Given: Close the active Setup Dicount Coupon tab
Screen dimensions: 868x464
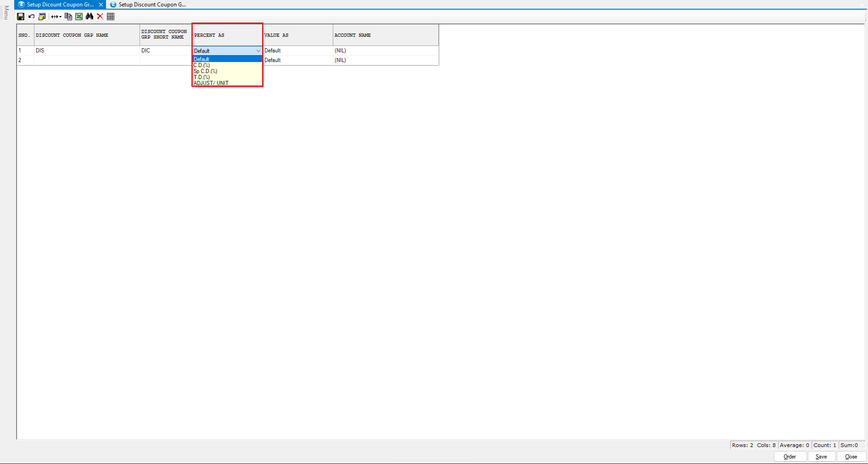Looking at the screenshot, I should [101, 5].
